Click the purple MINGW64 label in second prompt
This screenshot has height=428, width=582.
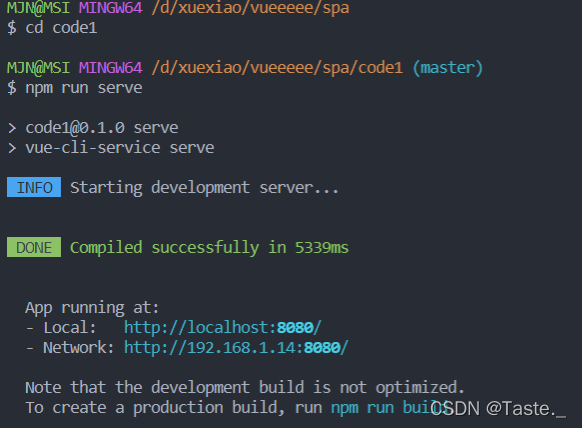coord(111,68)
